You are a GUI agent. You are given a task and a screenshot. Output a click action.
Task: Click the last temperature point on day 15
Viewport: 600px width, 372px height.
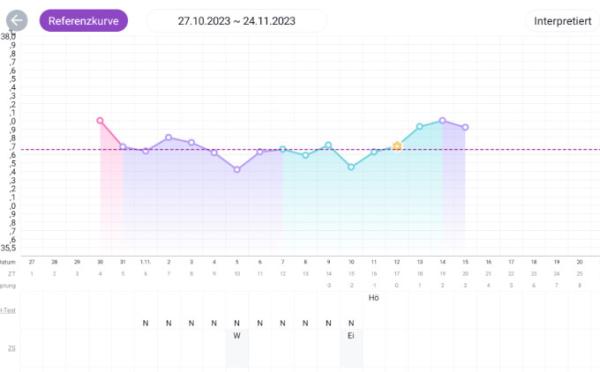point(465,127)
